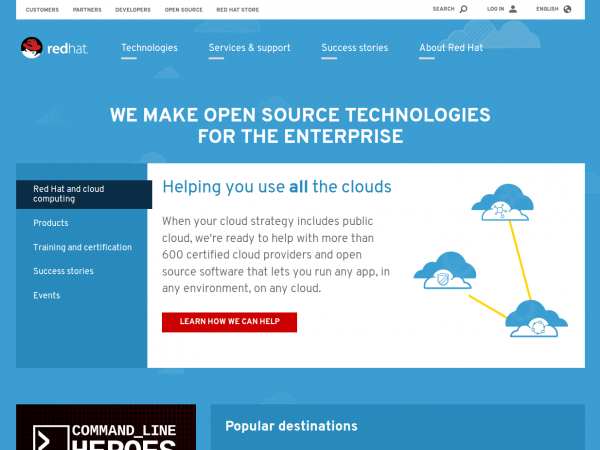Click the Log In user icon
Screen dimensions: 600x450
tap(513, 9)
